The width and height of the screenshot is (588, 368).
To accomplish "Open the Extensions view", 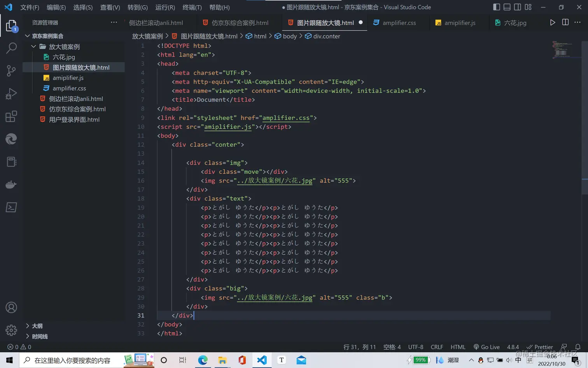I will (11, 116).
